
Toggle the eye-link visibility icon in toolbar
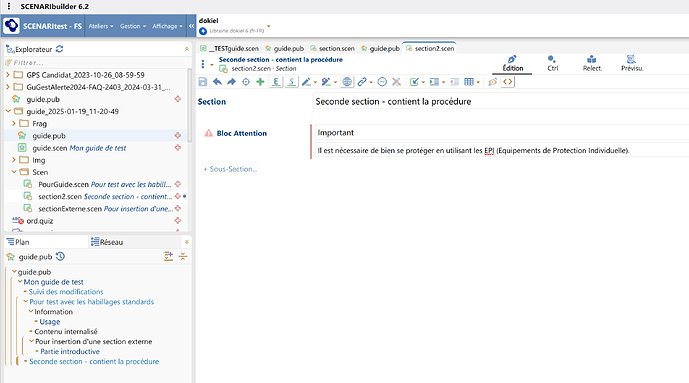[x=493, y=82]
